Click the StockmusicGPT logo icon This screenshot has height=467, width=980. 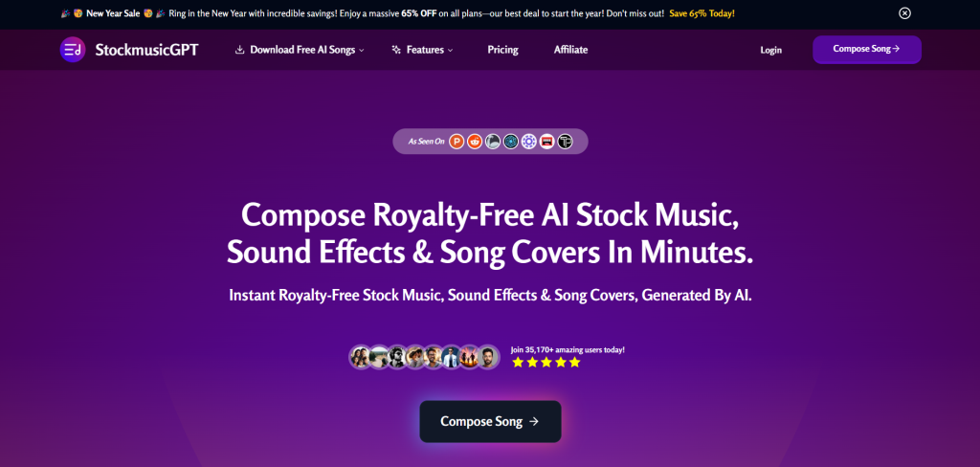pos(73,50)
